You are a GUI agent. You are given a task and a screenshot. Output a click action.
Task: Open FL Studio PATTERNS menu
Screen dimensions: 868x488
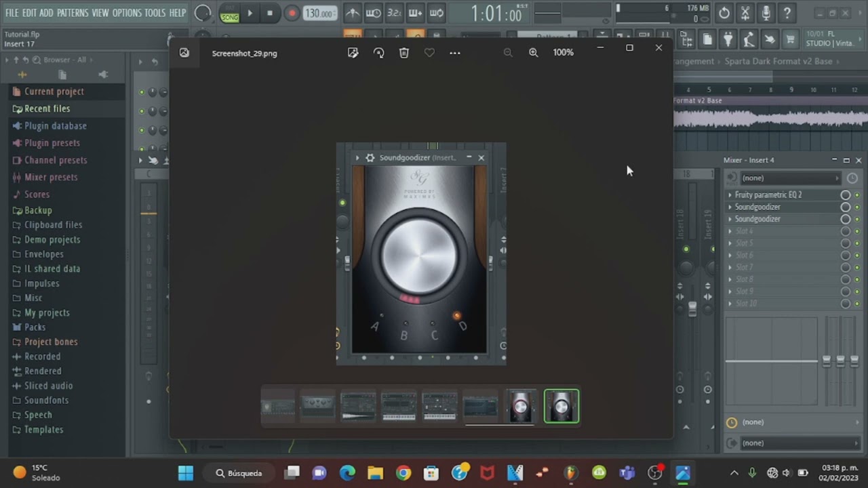pos(73,13)
